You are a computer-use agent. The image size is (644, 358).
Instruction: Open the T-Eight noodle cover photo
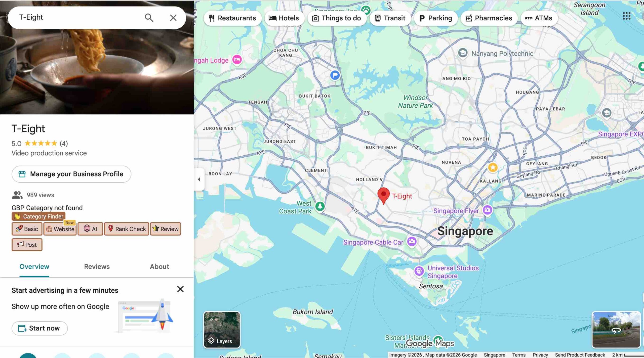(x=97, y=72)
